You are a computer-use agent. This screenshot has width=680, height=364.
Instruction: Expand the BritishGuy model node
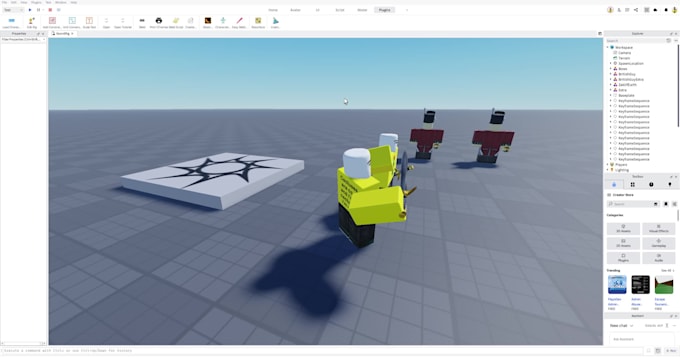[x=611, y=74]
